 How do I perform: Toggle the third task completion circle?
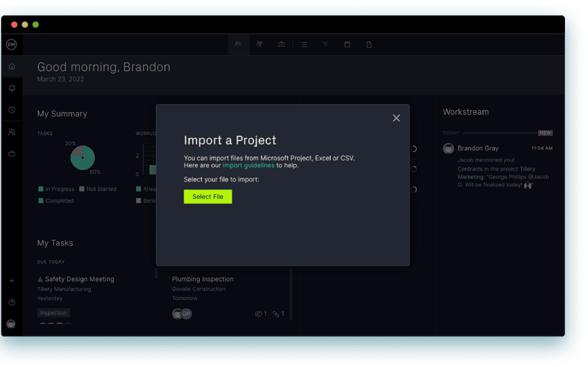tap(413, 189)
